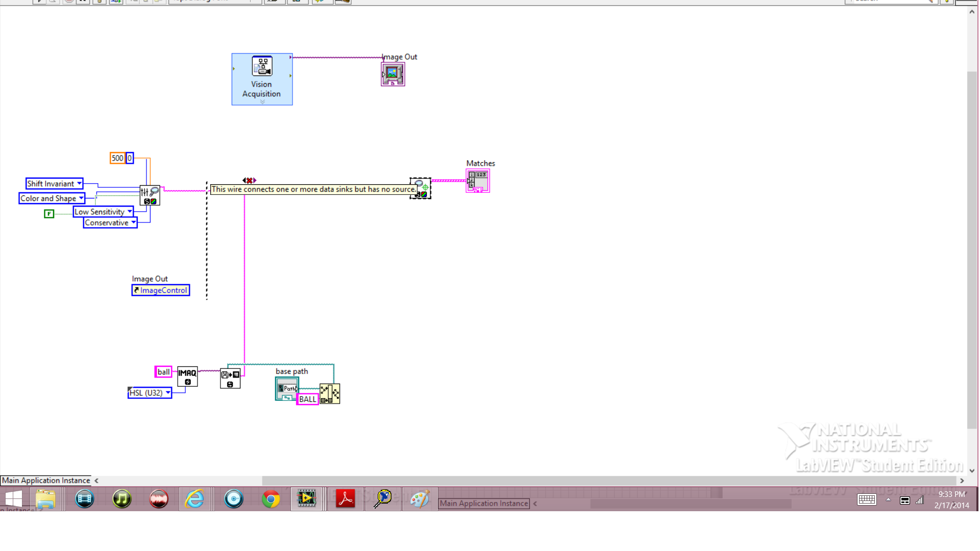
Task: Switch to the Main Application Instance tab
Action: [45, 480]
